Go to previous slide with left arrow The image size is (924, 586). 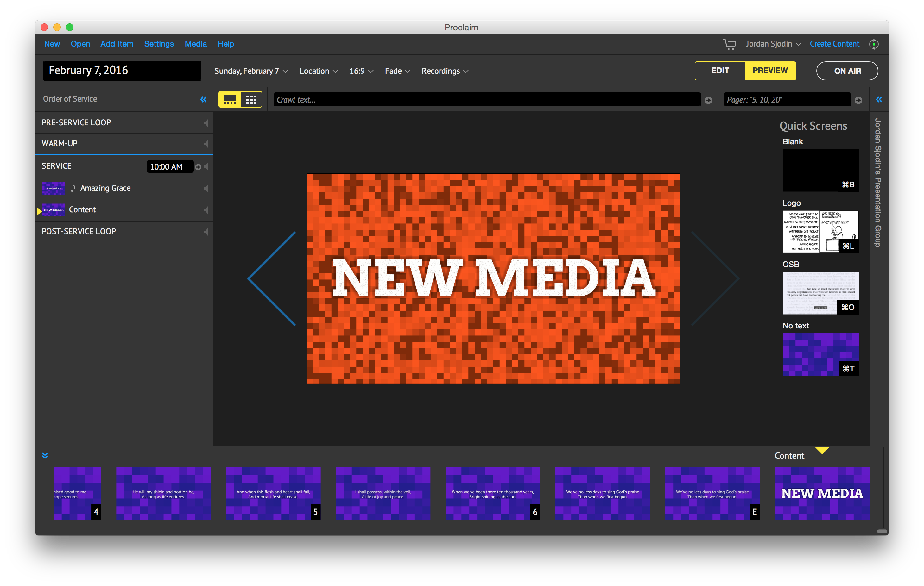tap(272, 279)
